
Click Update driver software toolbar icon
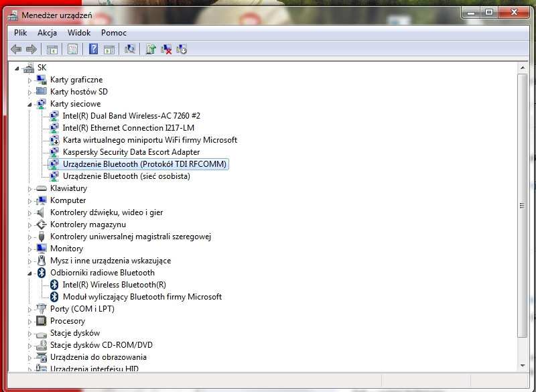tap(150, 49)
